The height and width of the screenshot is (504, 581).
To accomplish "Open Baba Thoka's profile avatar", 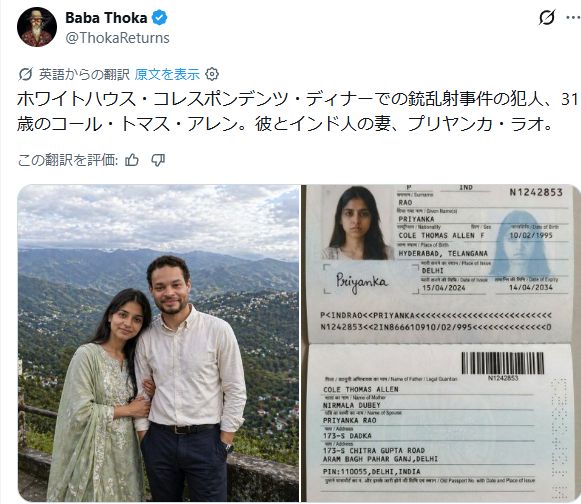I will [x=37, y=27].
